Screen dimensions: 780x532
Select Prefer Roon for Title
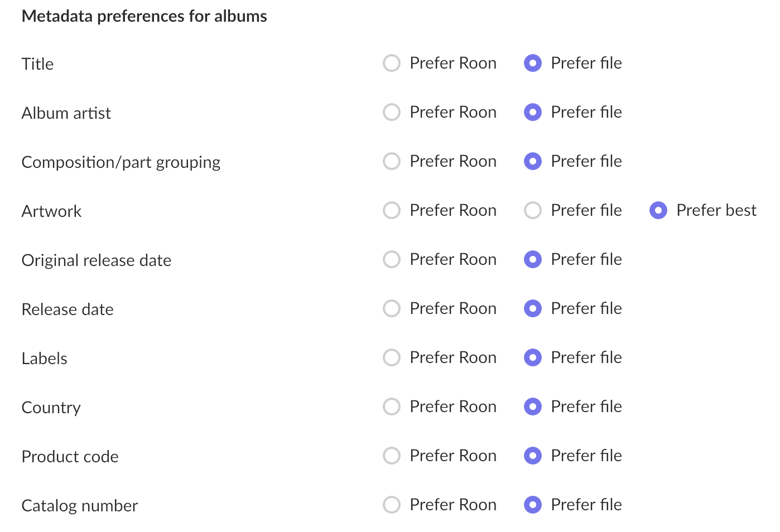click(x=392, y=63)
